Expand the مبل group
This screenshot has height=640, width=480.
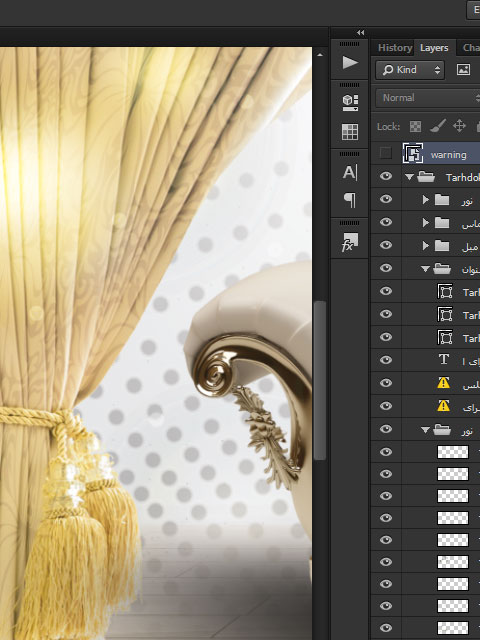(x=425, y=245)
